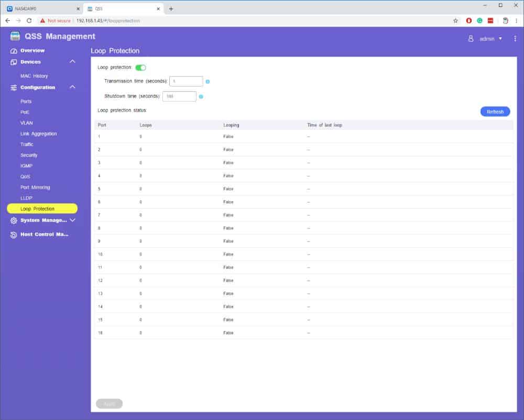Click the QSS Management logo icon

(x=15, y=37)
